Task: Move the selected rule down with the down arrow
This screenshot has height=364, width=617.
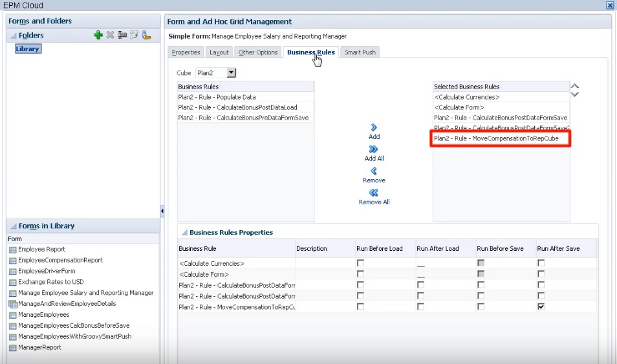Action: [x=574, y=94]
